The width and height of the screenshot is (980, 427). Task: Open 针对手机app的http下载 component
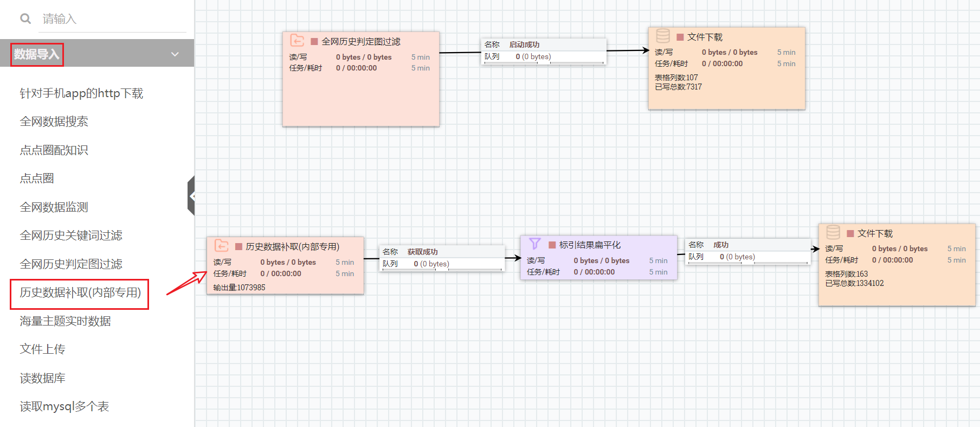click(x=81, y=93)
